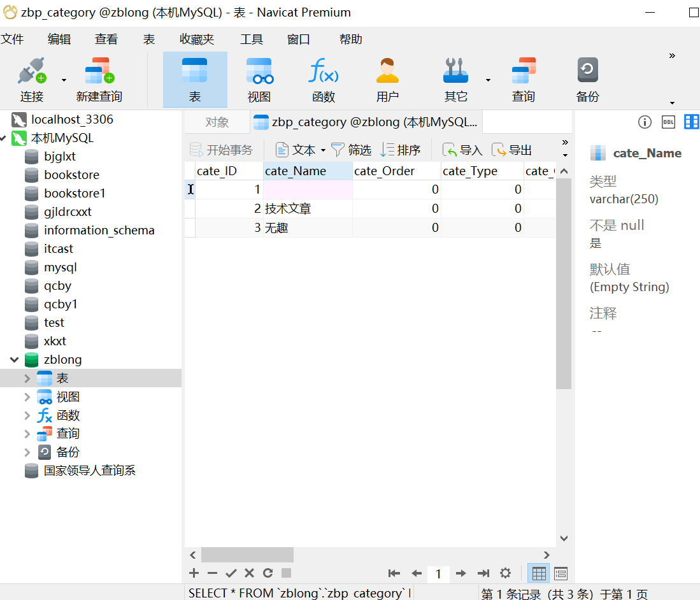Click the cate_Order column header
This screenshot has height=600, width=700.
396,171
